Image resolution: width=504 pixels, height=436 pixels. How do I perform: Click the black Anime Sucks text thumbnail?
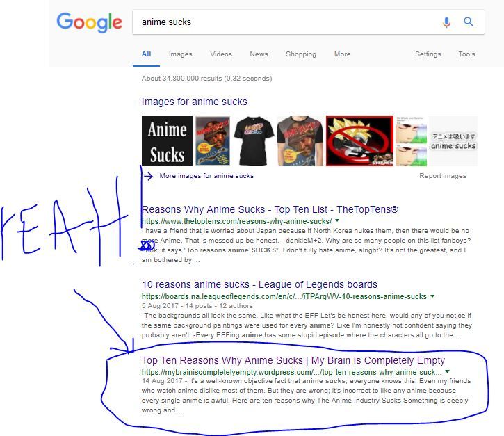click(x=167, y=141)
